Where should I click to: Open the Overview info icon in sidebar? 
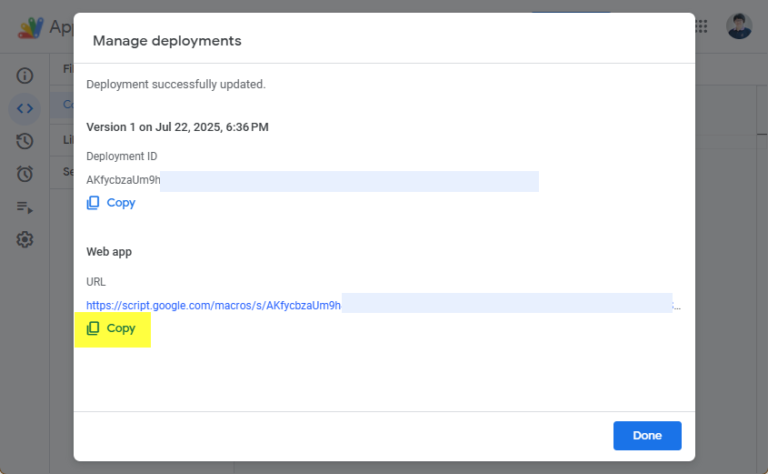[24, 75]
